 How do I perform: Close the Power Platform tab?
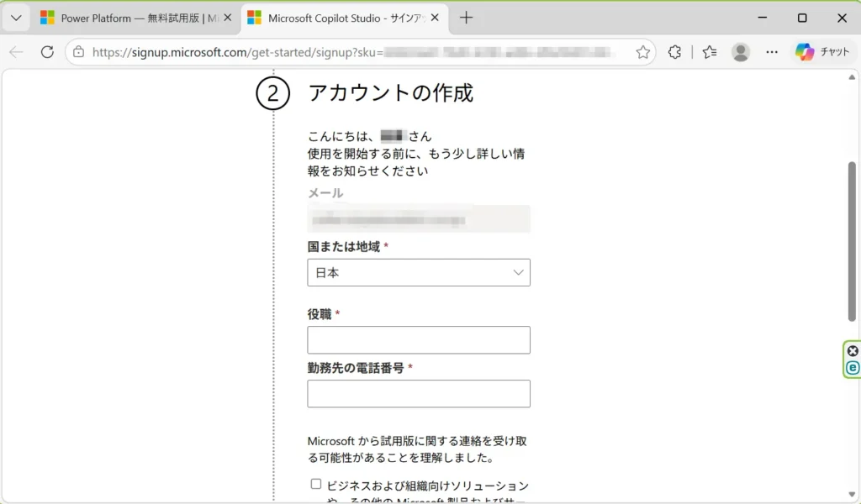(228, 18)
